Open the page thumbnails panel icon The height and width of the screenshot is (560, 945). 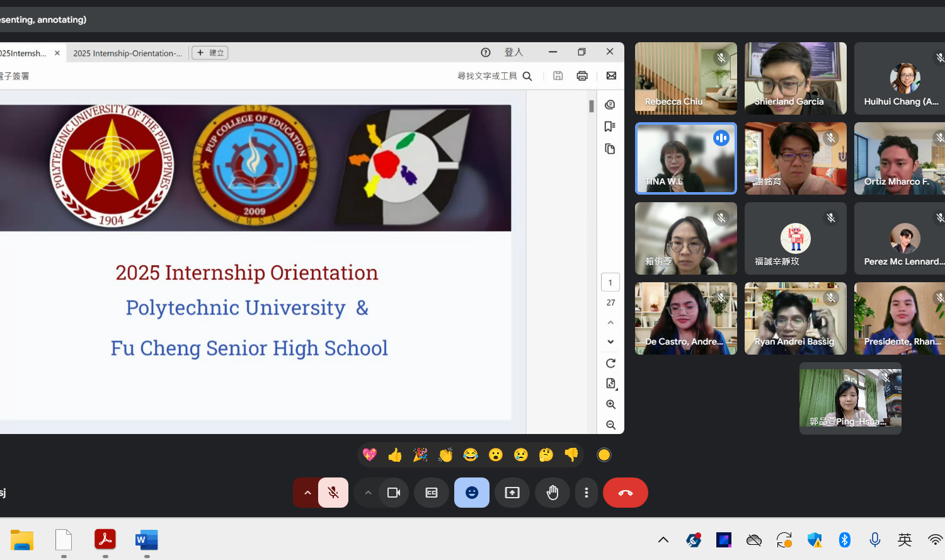pyautogui.click(x=610, y=149)
